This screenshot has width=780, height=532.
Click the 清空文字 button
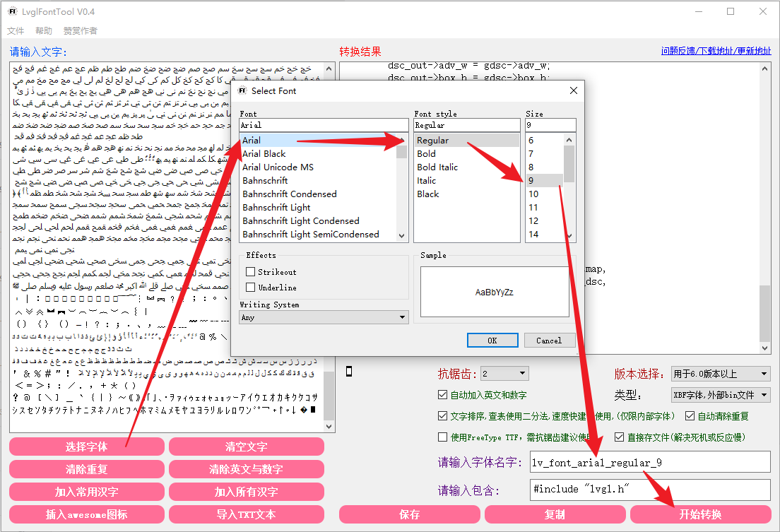point(247,447)
